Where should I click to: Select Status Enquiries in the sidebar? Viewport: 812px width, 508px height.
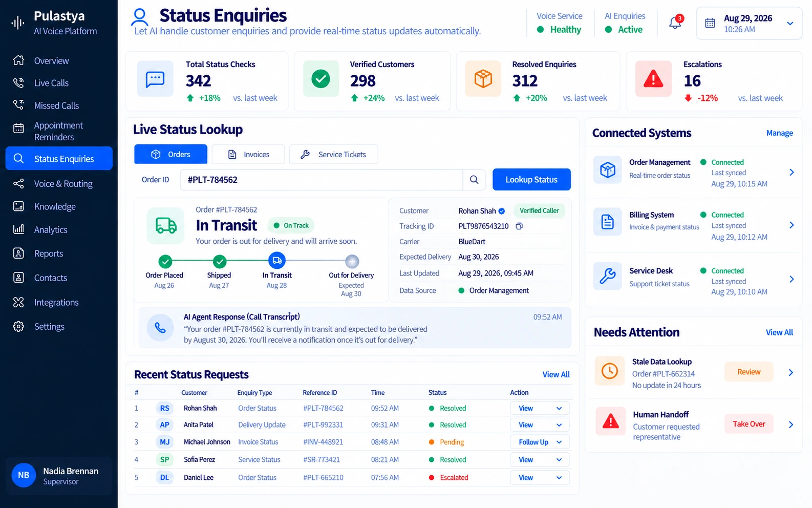coord(59,159)
